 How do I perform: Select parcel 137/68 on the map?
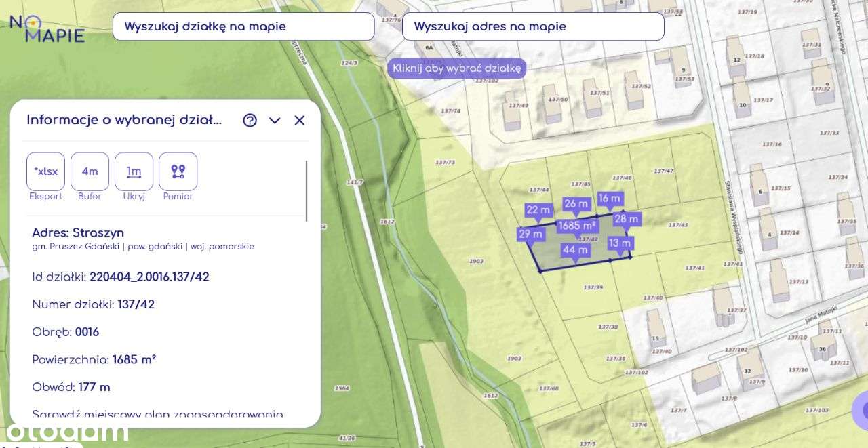[548, 388]
